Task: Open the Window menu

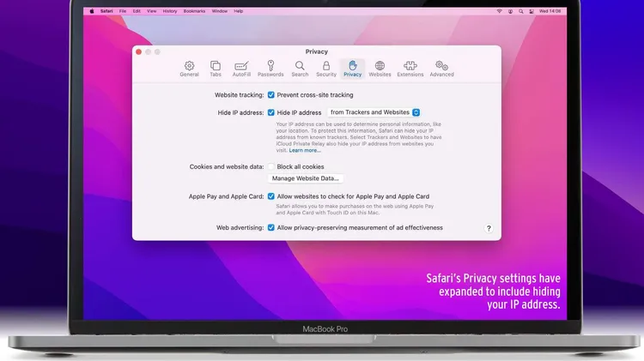Action: pos(219,11)
